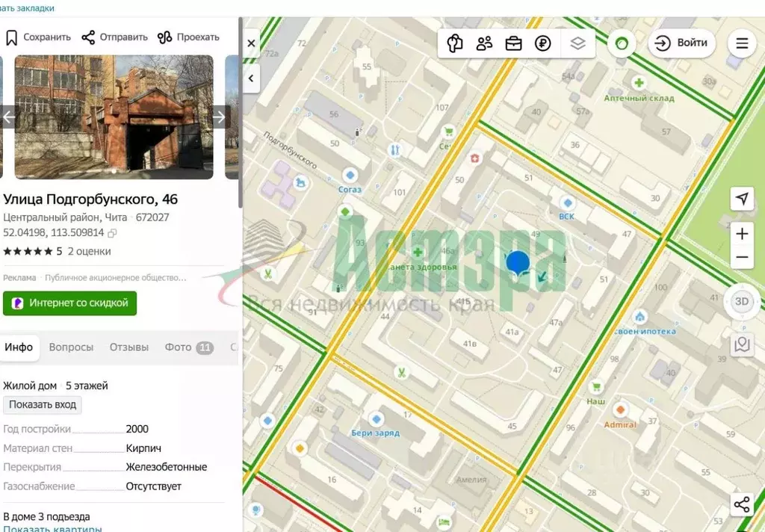Screen dimensions: 765x532
Task: Open the people layer icon in map toolbar
Action: click(484, 43)
